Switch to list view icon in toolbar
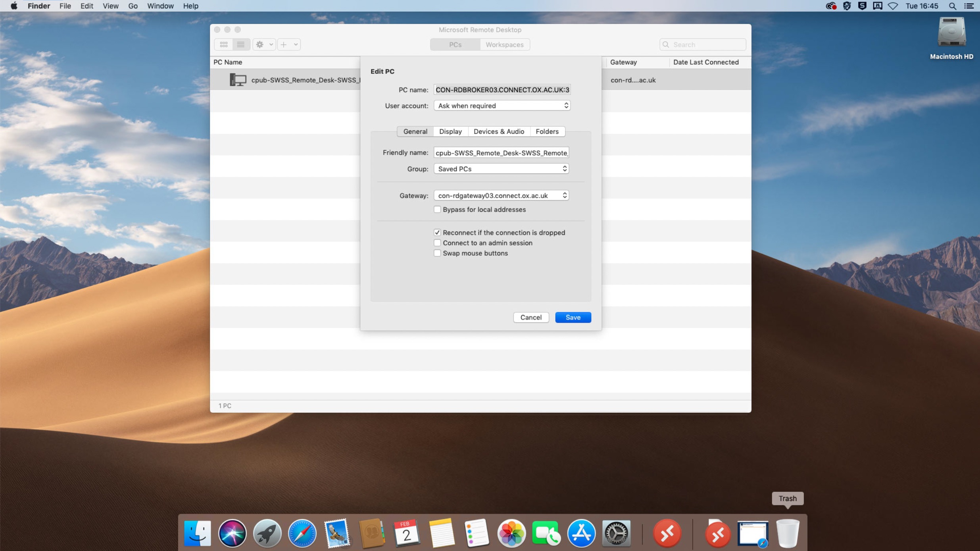 [x=241, y=44]
